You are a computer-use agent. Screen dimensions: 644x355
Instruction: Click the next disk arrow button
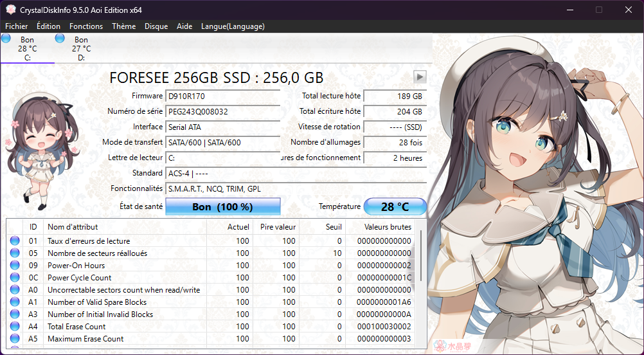click(x=420, y=77)
